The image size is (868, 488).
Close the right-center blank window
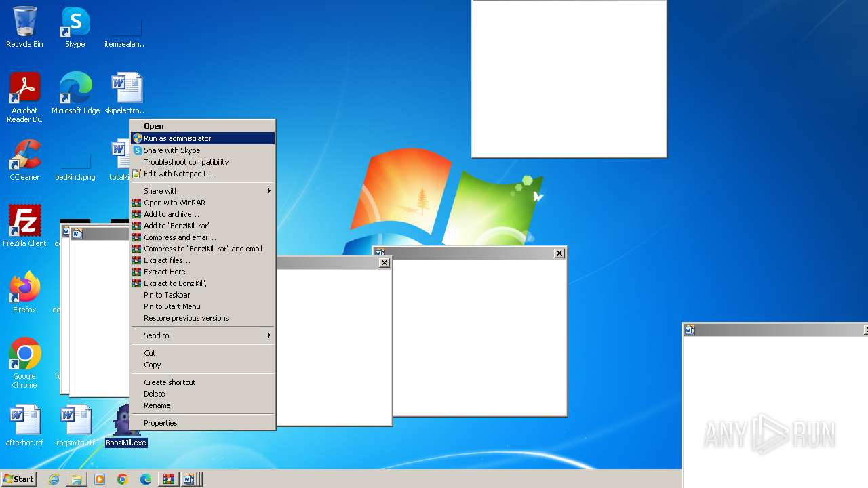[x=559, y=253]
